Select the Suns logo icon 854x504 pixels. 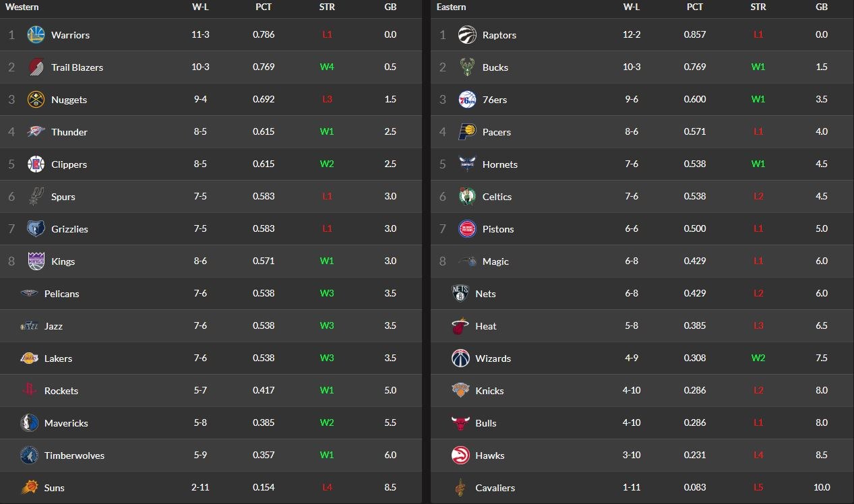(29, 488)
